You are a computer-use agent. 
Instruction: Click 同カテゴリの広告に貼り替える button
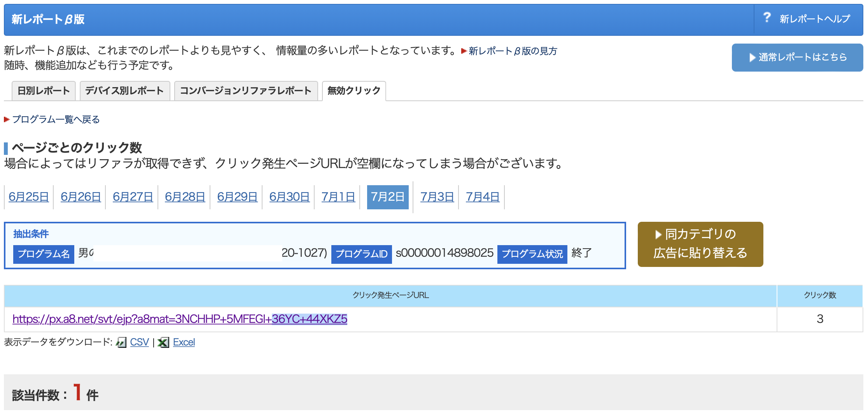click(700, 244)
